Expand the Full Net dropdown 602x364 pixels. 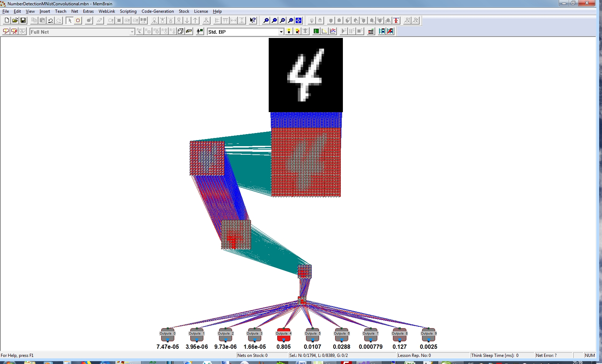point(132,32)
